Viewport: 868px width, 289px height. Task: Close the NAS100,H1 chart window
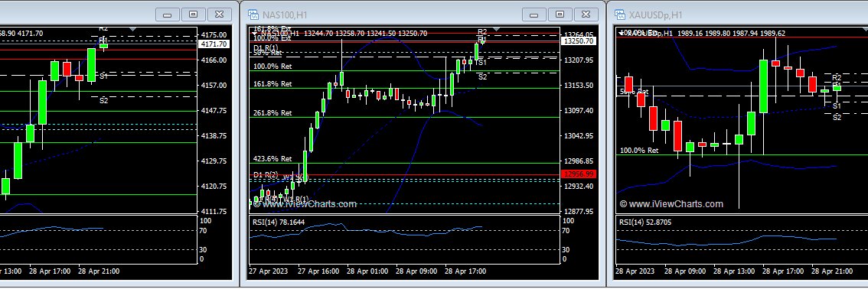pos(586,15)
